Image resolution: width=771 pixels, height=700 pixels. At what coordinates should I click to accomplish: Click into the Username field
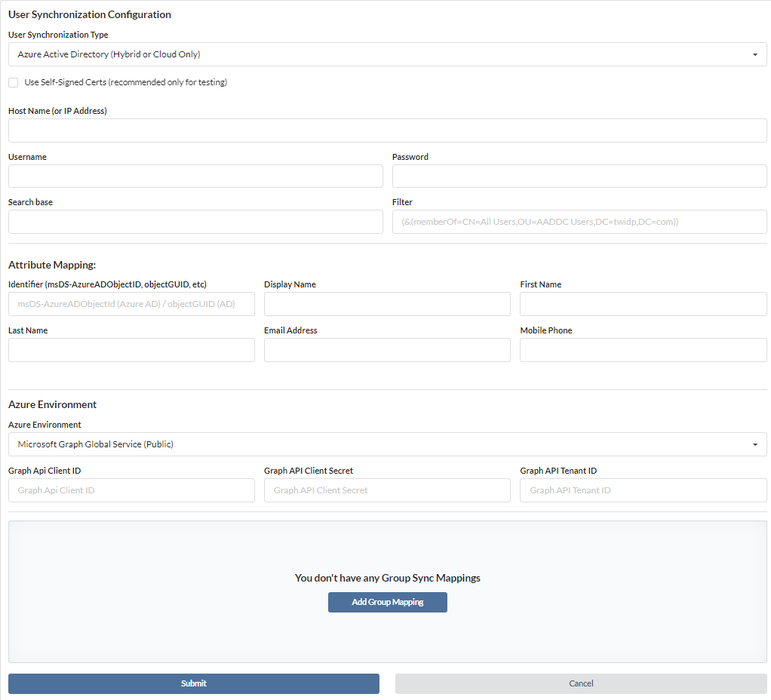click(195, 176)
